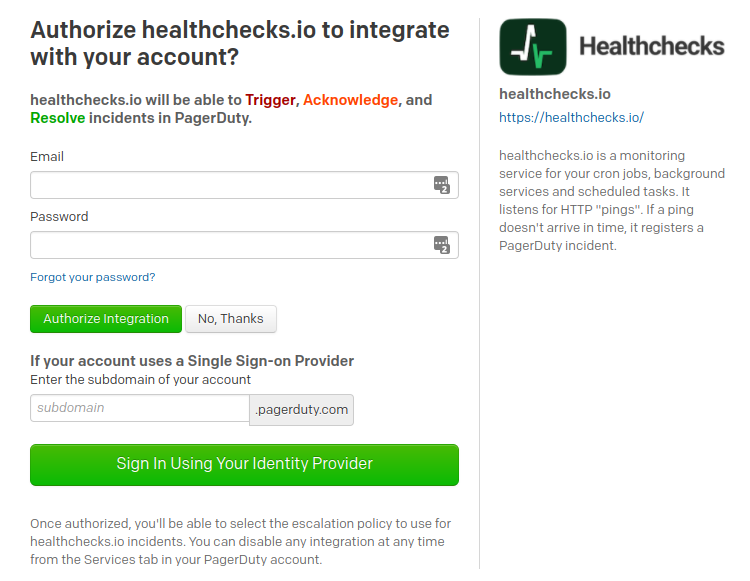The image size is (750, 581).
Task: Sign in using your identity provider
Action: coord(244,464)
